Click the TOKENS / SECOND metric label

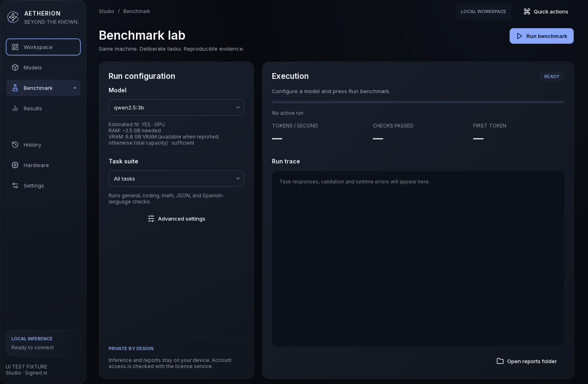[295, 126]
